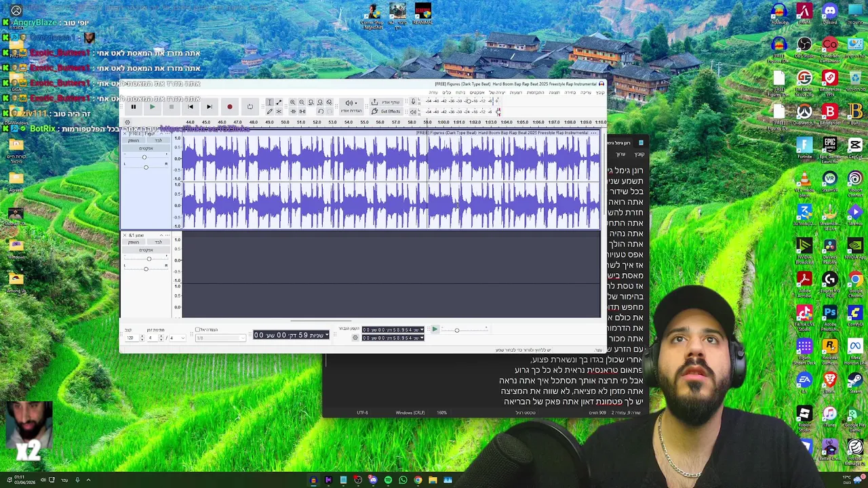The width and height of the screenshot is (868, 488).
Task: Adjust the playback speed slider
Action: (456, 330)
